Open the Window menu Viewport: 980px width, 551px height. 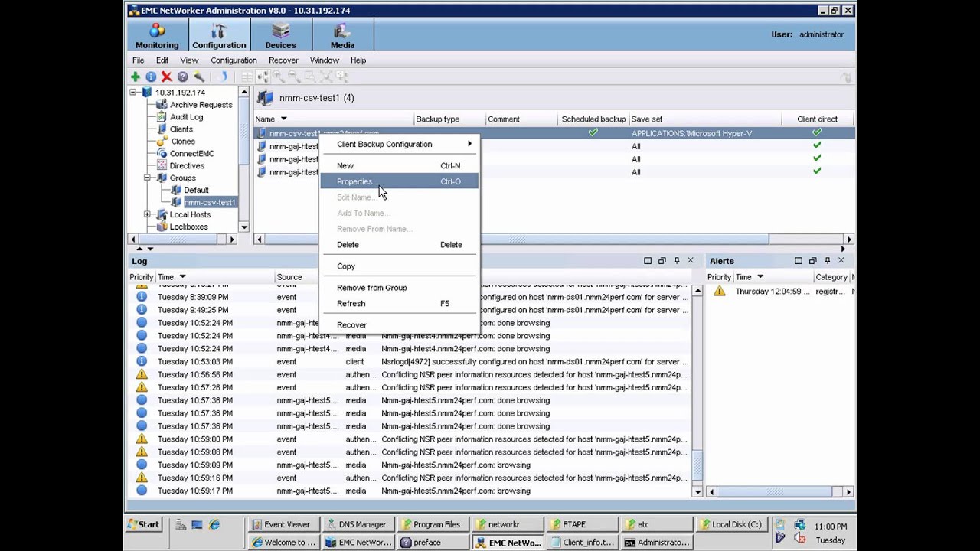pos(325,60)
